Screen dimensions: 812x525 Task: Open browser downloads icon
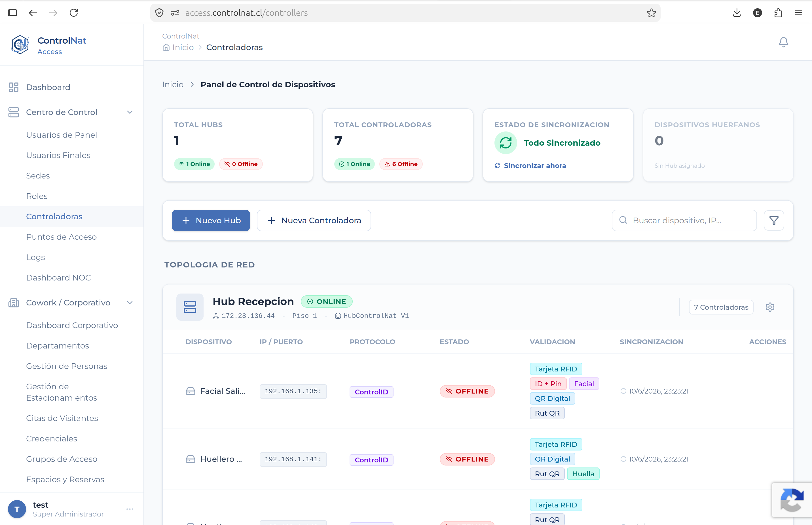(737, 13)
